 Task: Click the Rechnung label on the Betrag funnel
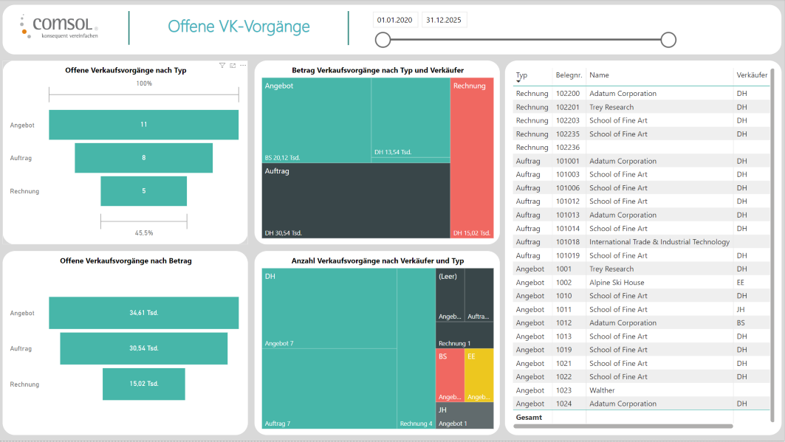(24, 384)
